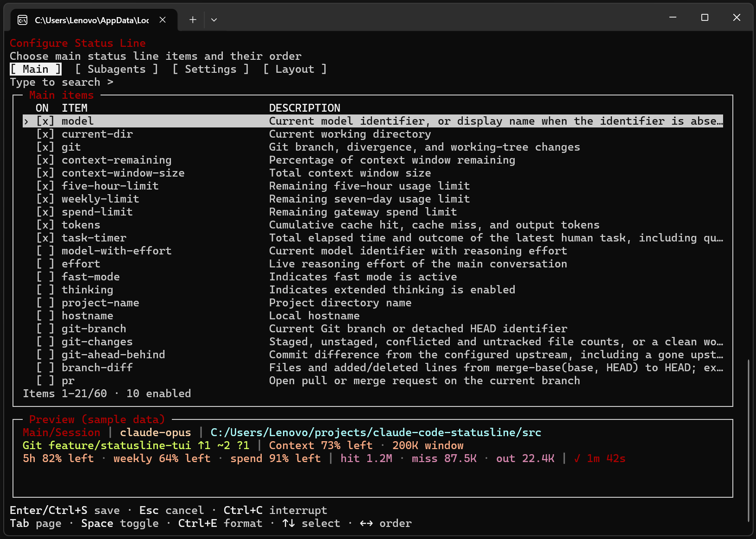The height and width of the screenshot is (539, 756).
Task: Click 'Current working directory' description
Action: point(350,134)
